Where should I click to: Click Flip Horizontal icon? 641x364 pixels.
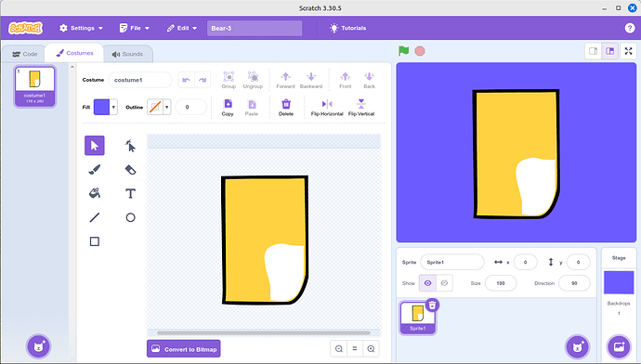click(x=327, y=104)
